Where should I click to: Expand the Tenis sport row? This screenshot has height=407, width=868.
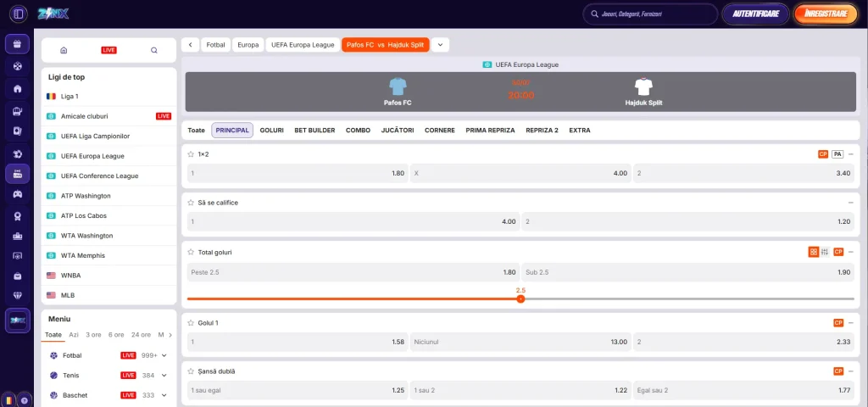(164, 376)
